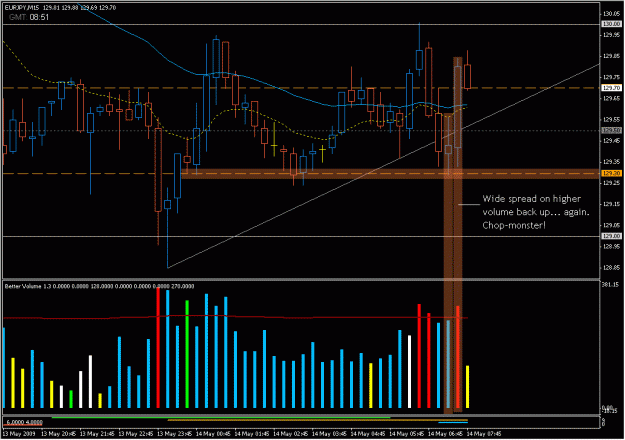
Task: Click the 13 May 22:45 time label
Action: 136,434
